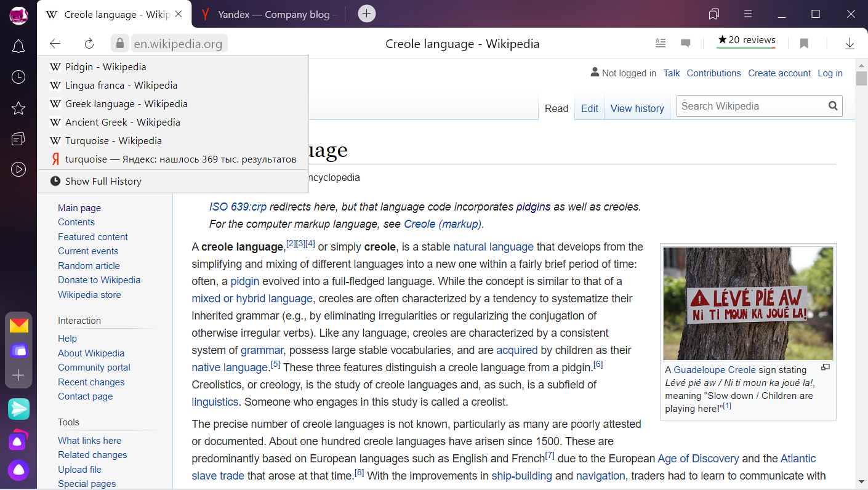Open the notifications bell in the sidebar
Image resolution: width=868 pixels, height=490 pixels.
pos(18,46)
